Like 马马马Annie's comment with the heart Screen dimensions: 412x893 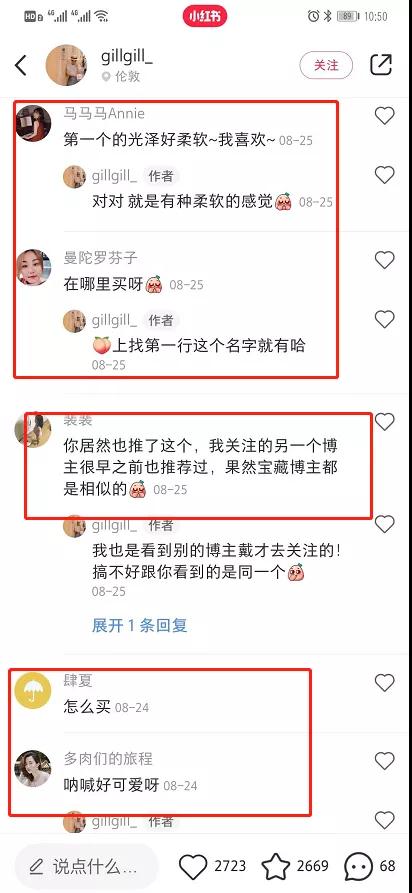click(x=385, y=116)
